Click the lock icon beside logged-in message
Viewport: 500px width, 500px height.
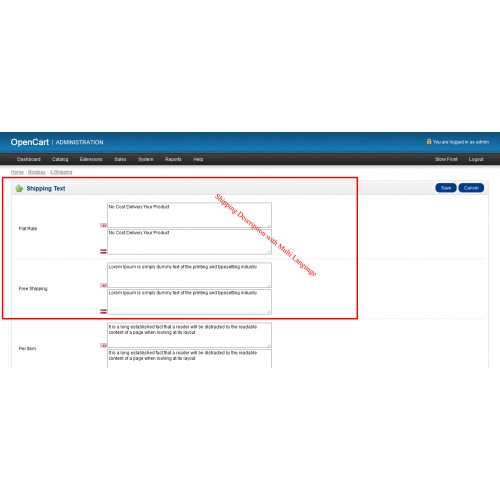coord(429,142)
